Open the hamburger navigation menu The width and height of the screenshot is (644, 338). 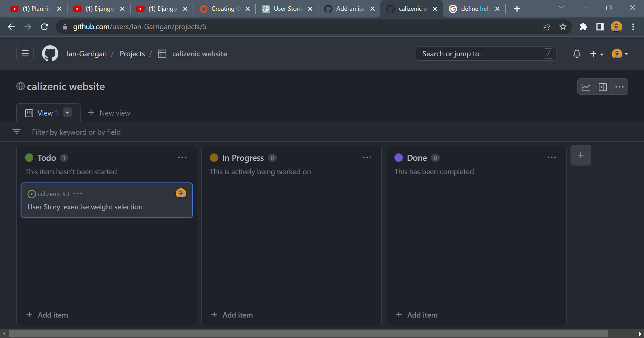[25, 53]
